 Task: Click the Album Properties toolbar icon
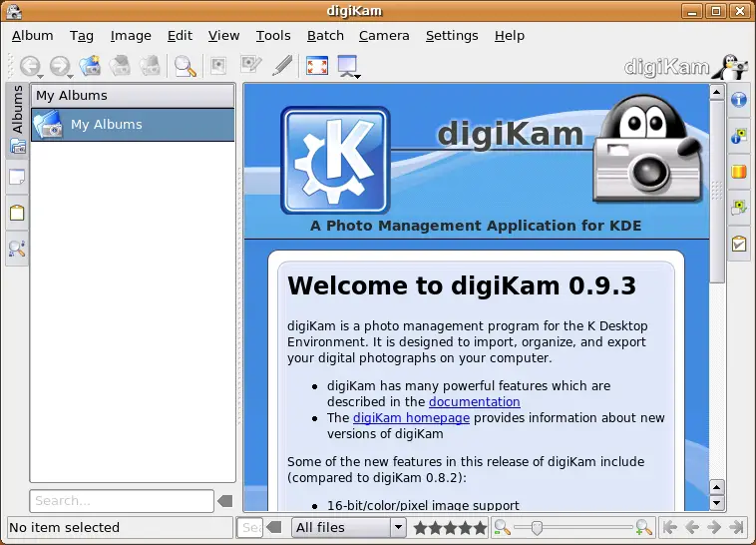[150, 66]
